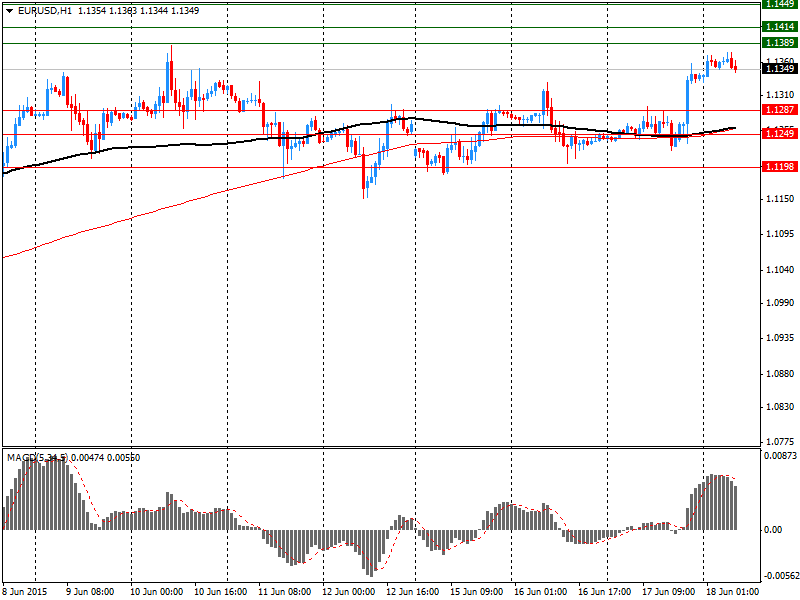This screenshot has width=800, height=600.
Task: Click the 9 Jun 08:00 time axis label
Action: coord(90,592)
